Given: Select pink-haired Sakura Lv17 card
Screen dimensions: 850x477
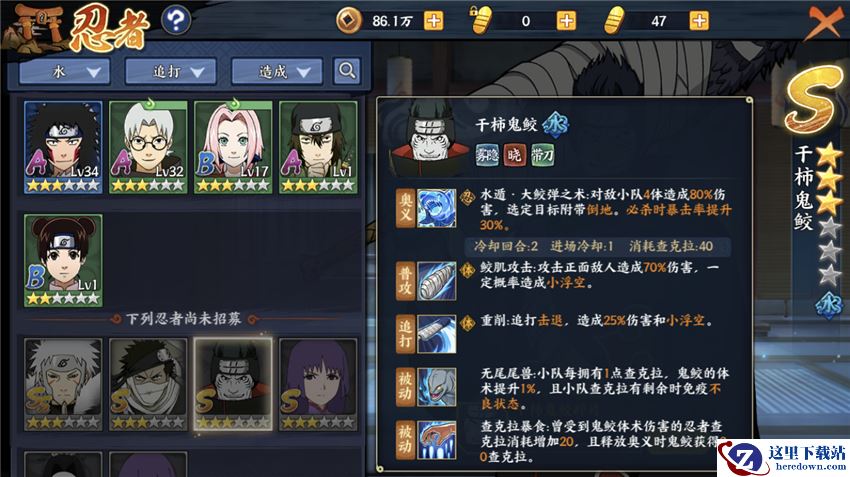Looking at the screenshot, I should click(233, 147).
